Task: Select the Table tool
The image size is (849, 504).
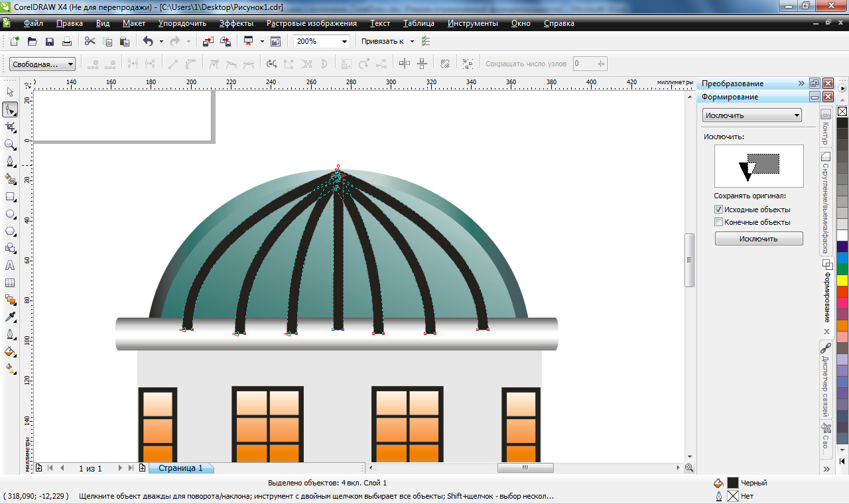Action: (10, 283)
